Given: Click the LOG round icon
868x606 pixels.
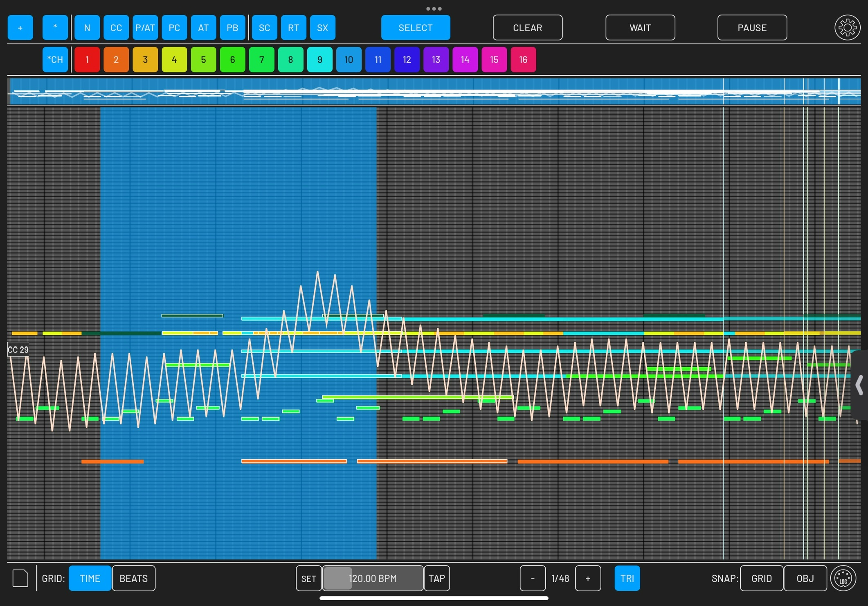Looking at the screenshot, I should (843, 578).
